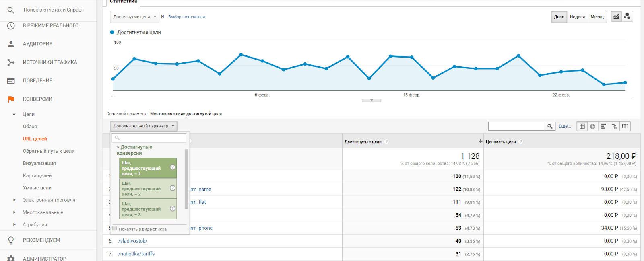644x261 pixels.
Task: Expand Многоканальные section
Action: click(x=14, y=212)
